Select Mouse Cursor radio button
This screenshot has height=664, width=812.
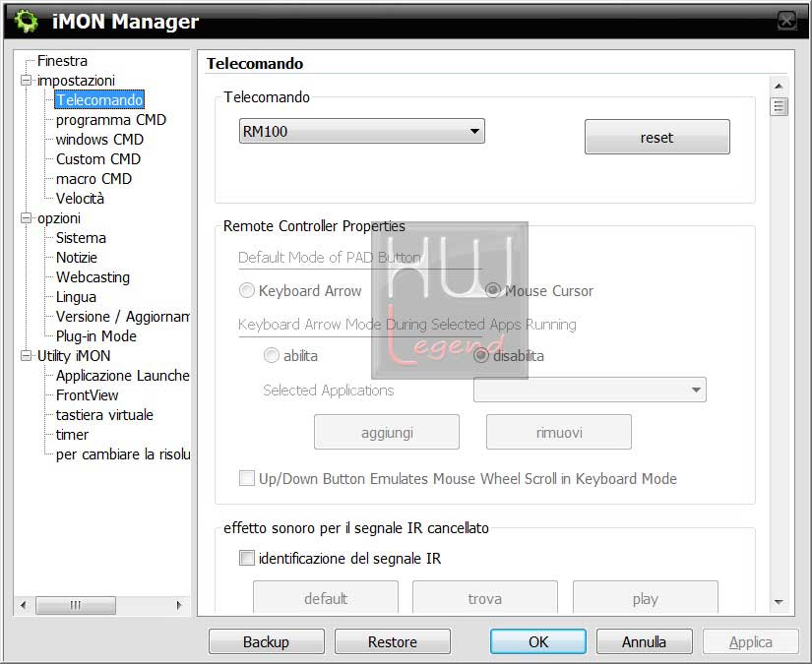coord(493,290)
